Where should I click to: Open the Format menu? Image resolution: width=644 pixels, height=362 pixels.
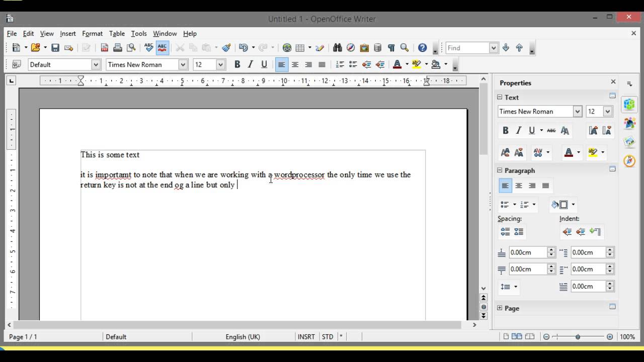(x=92, y=33)
